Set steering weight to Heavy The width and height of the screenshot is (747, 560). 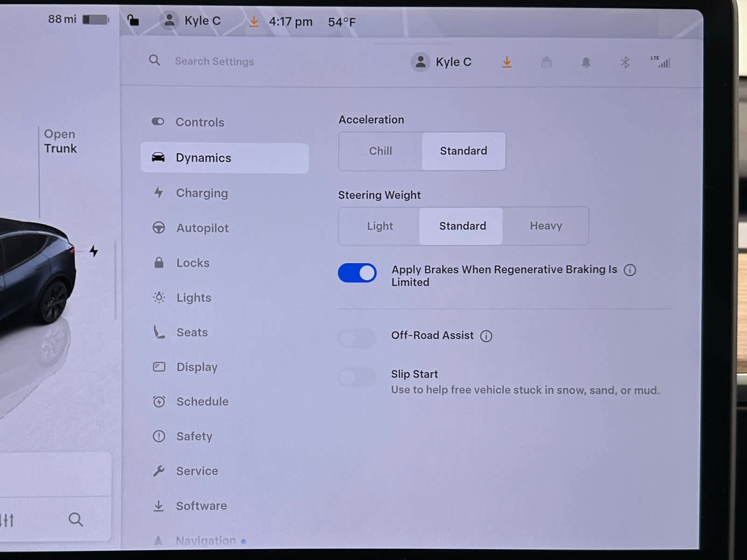coord(545,226)
